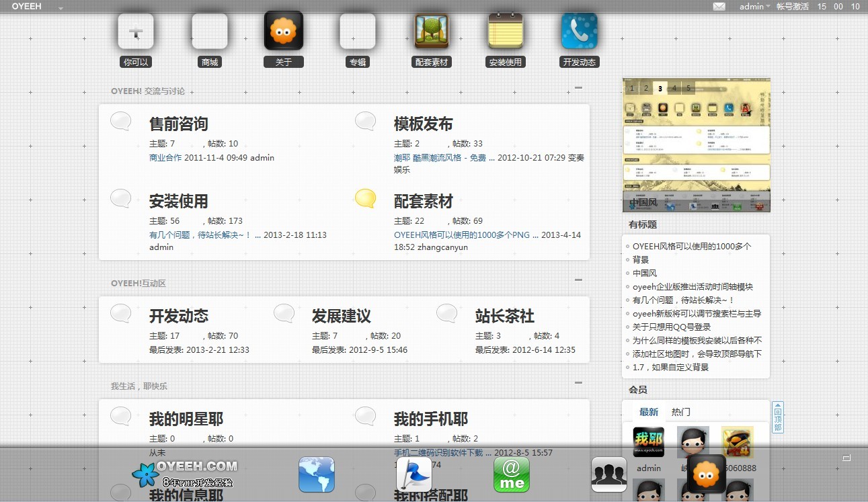The height and width of the screenshot is (502, 868).
Task: Click the 回顶部 back-to-top button
Action: (x=778, y=417)
